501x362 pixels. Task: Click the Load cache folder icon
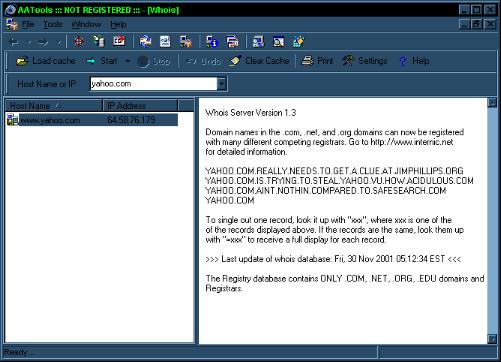point(22,61)
